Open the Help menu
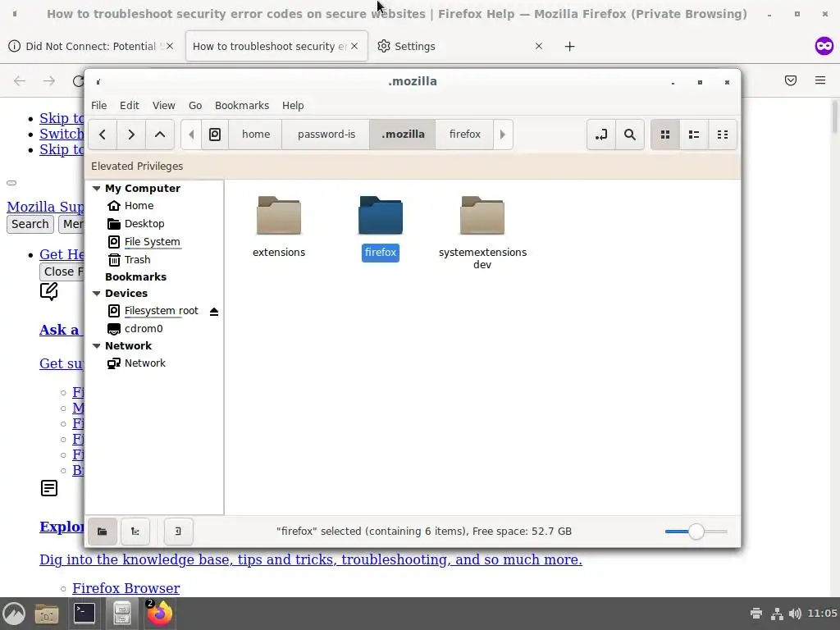This screenshot has height=630, width=840. (293, 106)
